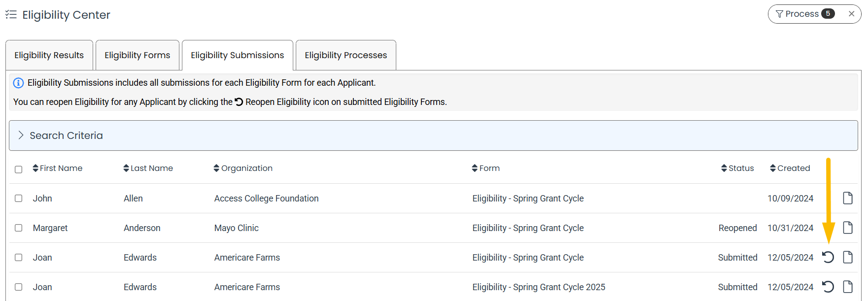This screenshot has width=868, height=301.
Task: Sort the table by Organization column
Action: click(243, 168)
